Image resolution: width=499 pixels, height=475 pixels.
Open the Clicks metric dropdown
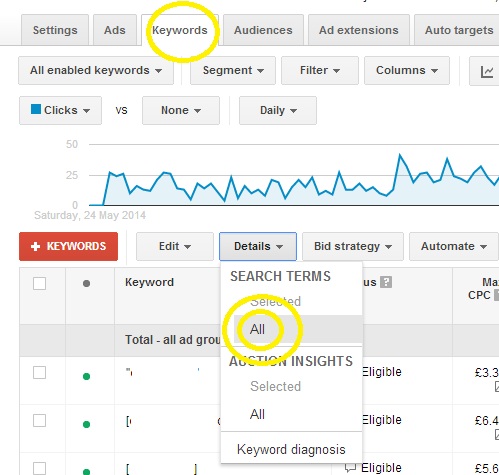point(60,110)
